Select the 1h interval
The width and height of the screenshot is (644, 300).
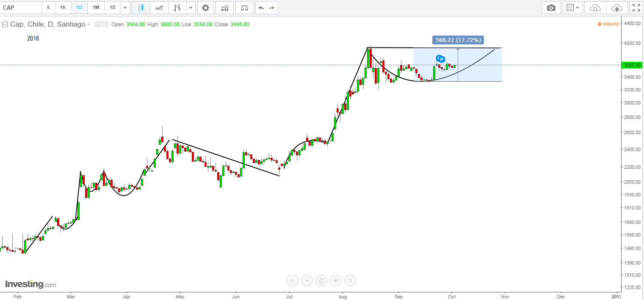click(x=63, y=8)
